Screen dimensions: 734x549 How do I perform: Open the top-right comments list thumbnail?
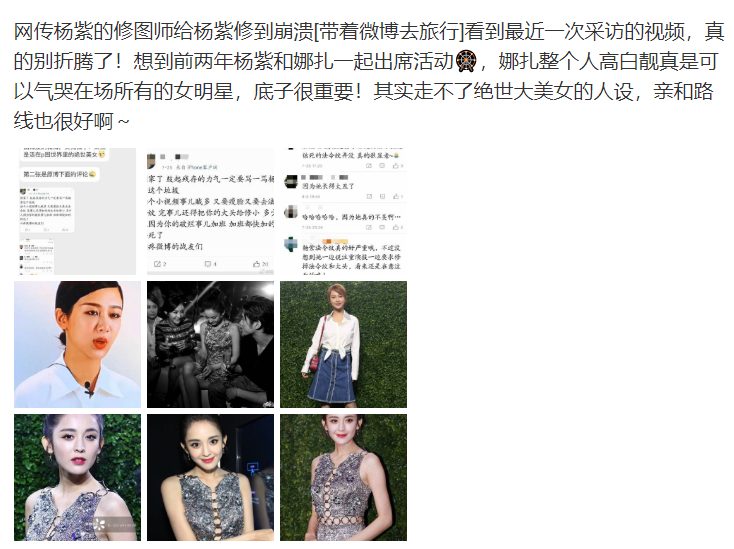pyautogui.click(x=343, y=211)
